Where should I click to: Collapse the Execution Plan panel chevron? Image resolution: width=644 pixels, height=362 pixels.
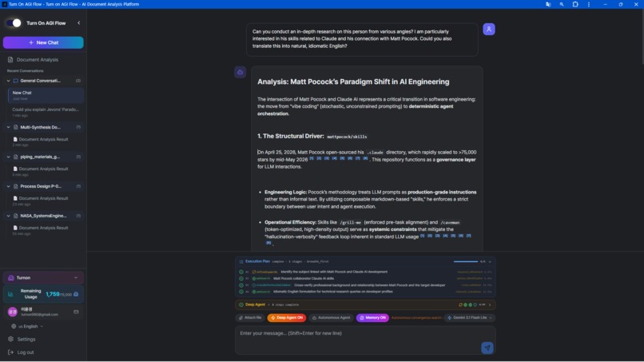(x=490, y=262)
